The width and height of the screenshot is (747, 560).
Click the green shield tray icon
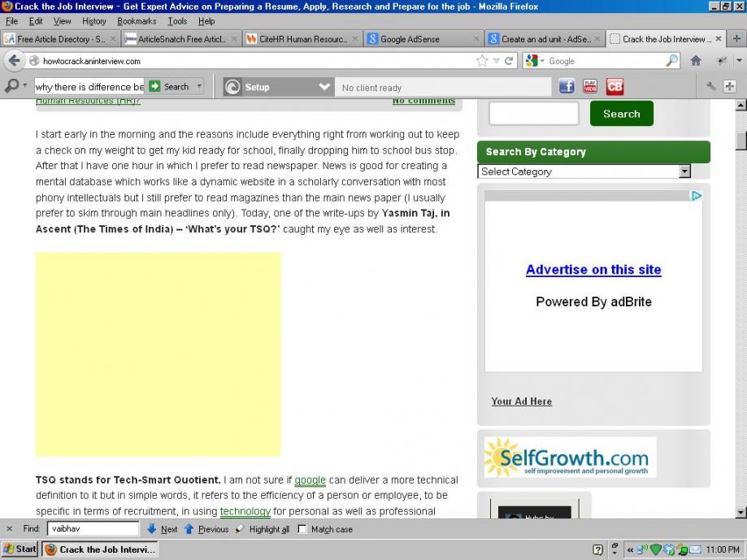[655, 549]
